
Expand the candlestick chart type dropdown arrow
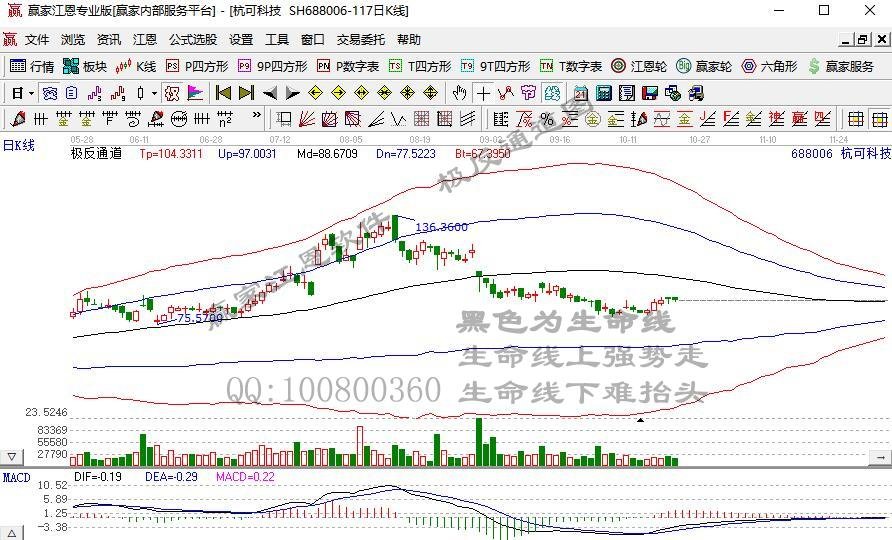tap(154, 93)
